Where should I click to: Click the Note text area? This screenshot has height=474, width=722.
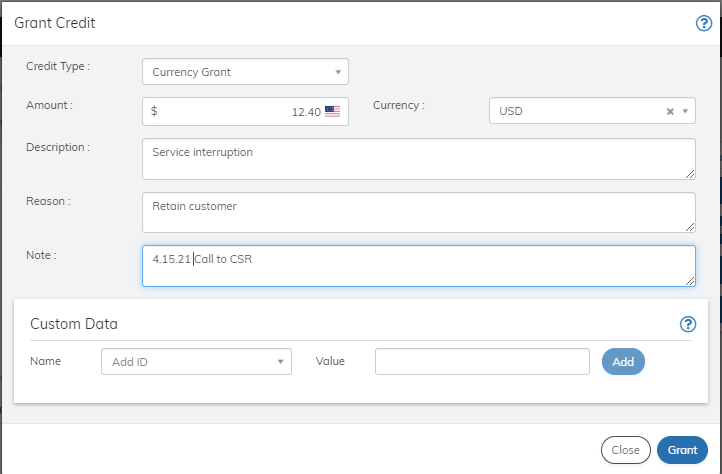(419, 266)
